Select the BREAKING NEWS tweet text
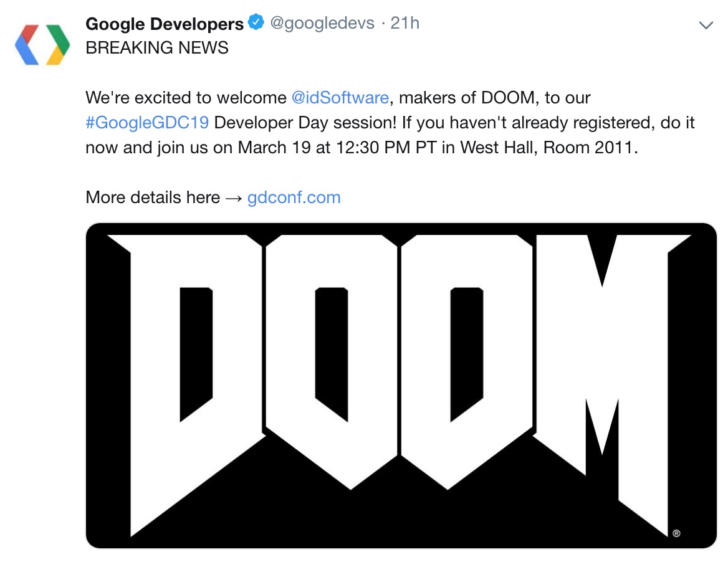Screen dimensions: 728x562 (158, 46)
